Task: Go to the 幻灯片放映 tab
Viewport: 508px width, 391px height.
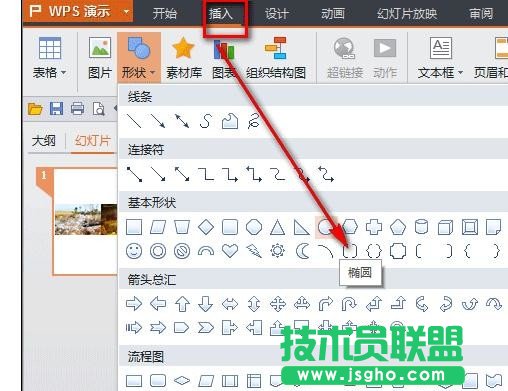Action: tap(407, 14)
